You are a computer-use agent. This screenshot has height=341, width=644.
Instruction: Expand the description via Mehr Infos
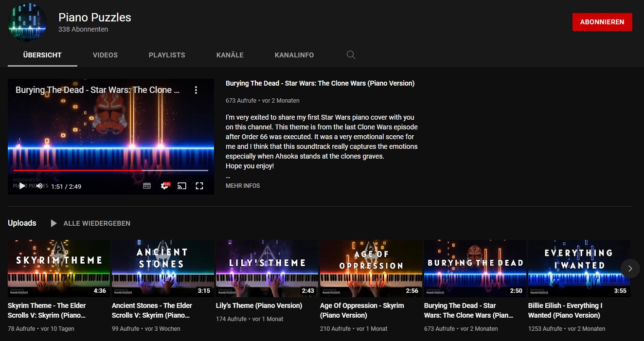tap(243, 186)
